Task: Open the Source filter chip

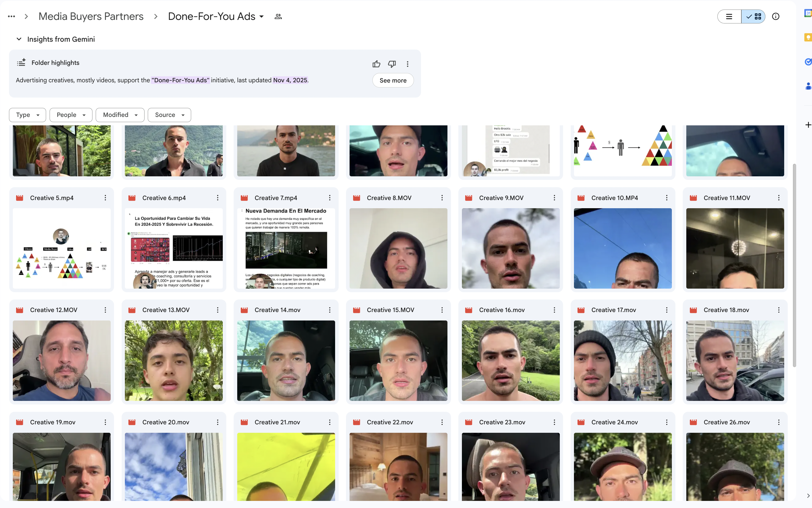Action: pyautogui.click(x=169, y=115)
